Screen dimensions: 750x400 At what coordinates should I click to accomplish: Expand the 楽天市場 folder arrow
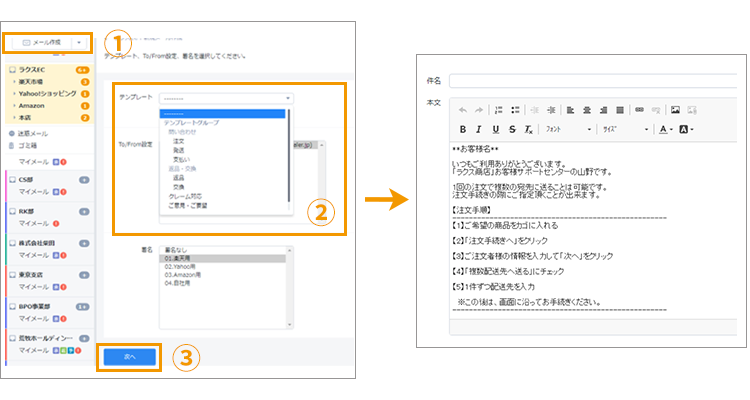[14, 82]
